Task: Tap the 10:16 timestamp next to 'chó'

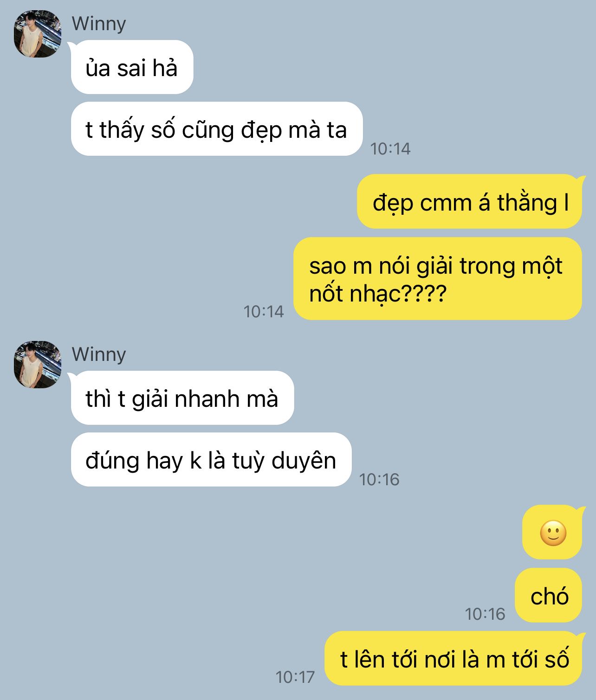Action: (485, 614)
